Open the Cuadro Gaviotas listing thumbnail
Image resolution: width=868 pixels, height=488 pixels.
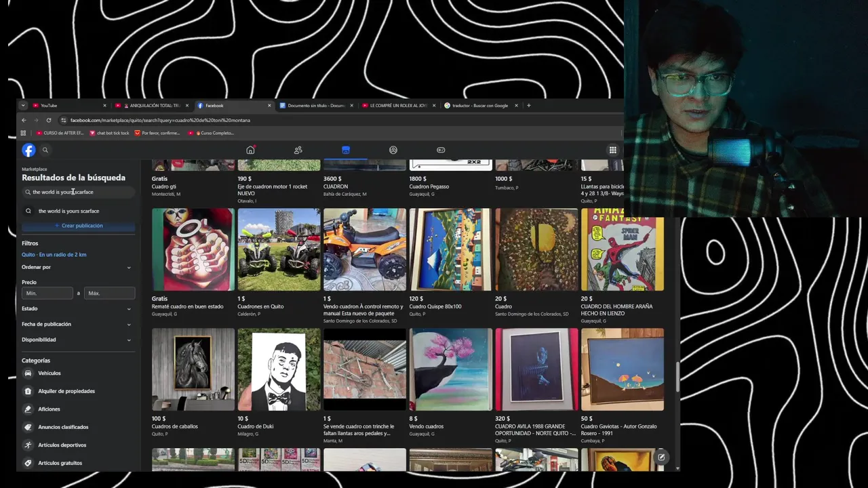(x=623, y=369)
